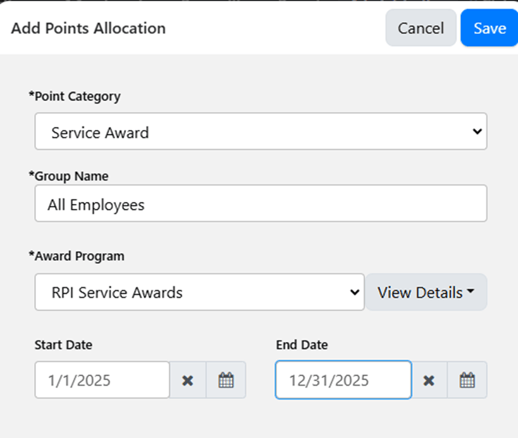Image resolution: width=518 pixels, height=438 pixels.
Task: Clear the End Date with the X icon
Action: point(429,380)
